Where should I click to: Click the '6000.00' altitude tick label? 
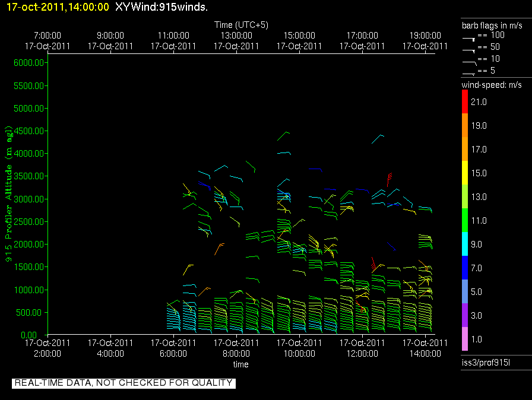point(29,63)
